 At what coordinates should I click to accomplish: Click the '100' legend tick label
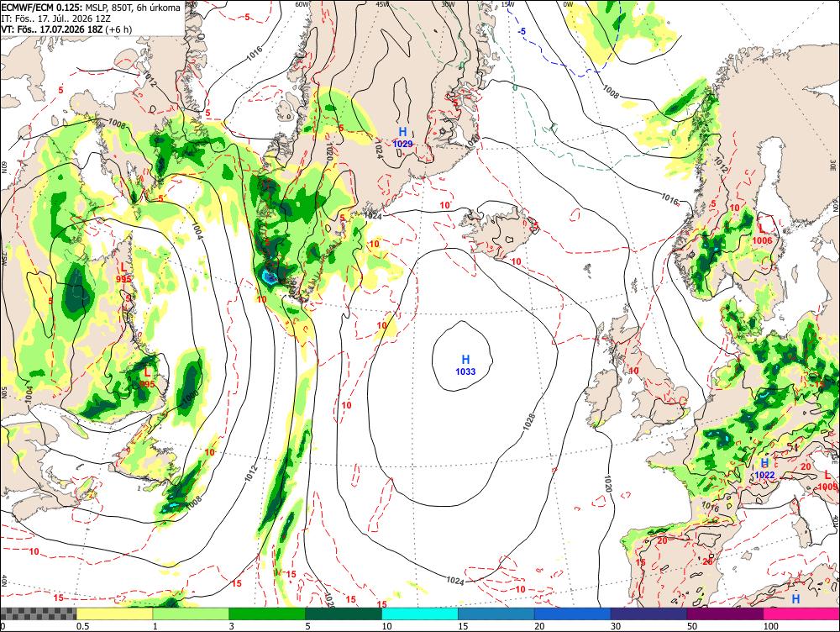pos(770,626)
